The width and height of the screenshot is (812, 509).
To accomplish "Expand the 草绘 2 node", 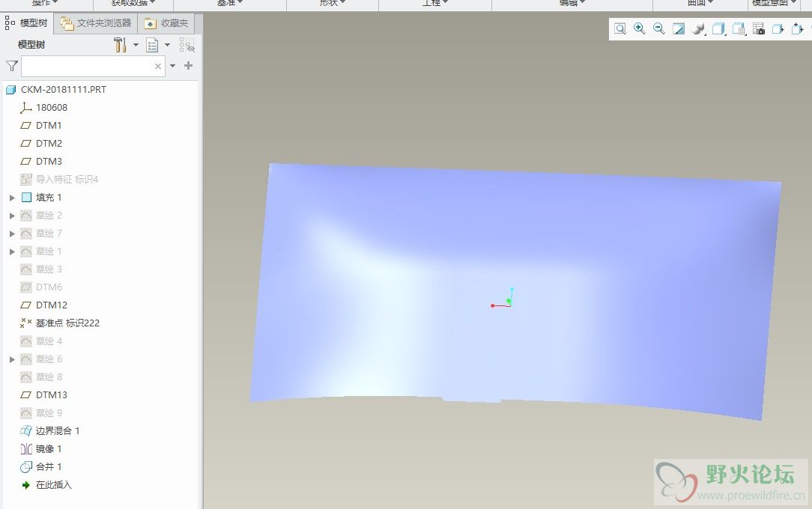I will click(12, 216).
